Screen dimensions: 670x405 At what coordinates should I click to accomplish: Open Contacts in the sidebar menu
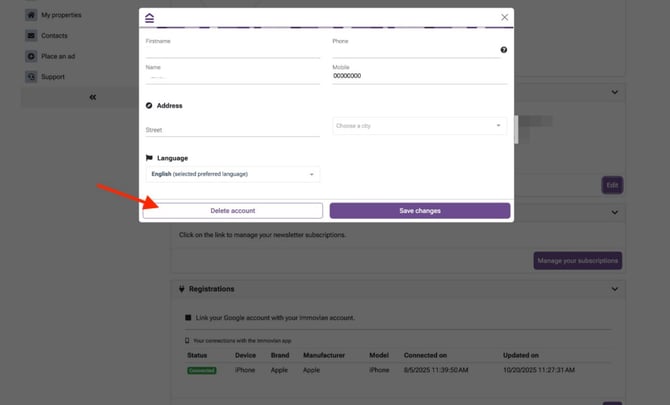point(54,35)
